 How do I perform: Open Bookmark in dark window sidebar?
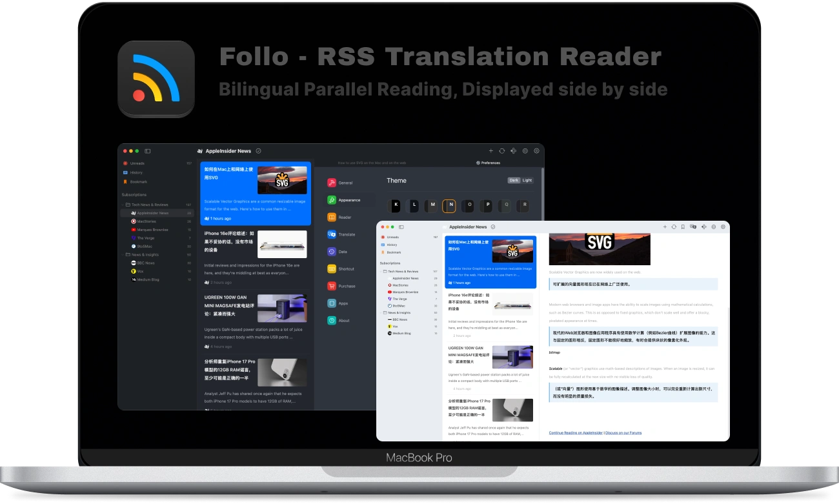click(x=157, y=182)
